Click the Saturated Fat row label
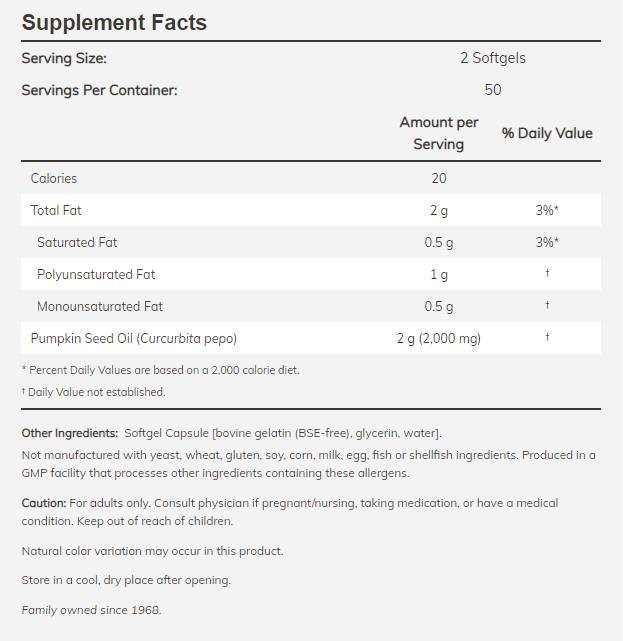Viewport: 623px width, 641px height. point(77,242)
